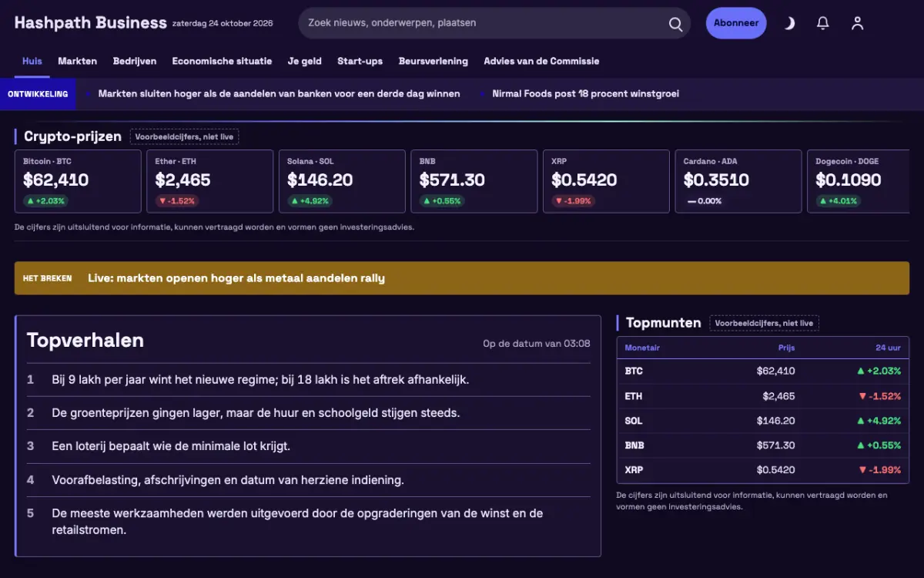The image size is (924, 578).
Task: Toggle dark mode moon icon
Action: 789,23
